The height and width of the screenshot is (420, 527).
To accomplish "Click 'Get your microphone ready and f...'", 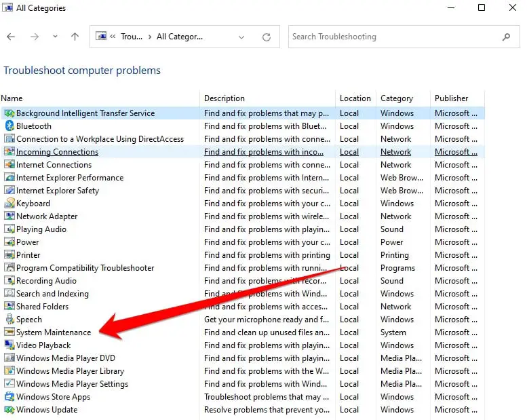I will [267, 320].
